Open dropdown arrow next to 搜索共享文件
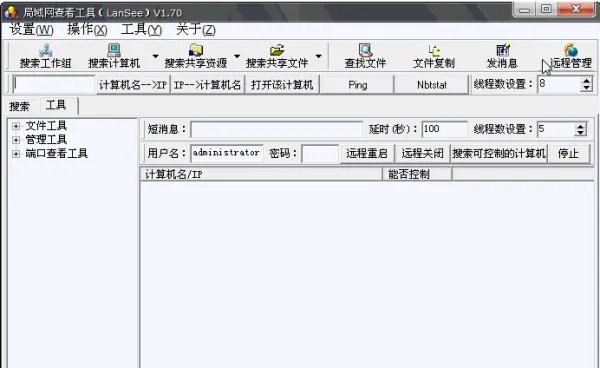Image resolution: width=600 pixels, height=368 pixels. [x=318, y=56]
